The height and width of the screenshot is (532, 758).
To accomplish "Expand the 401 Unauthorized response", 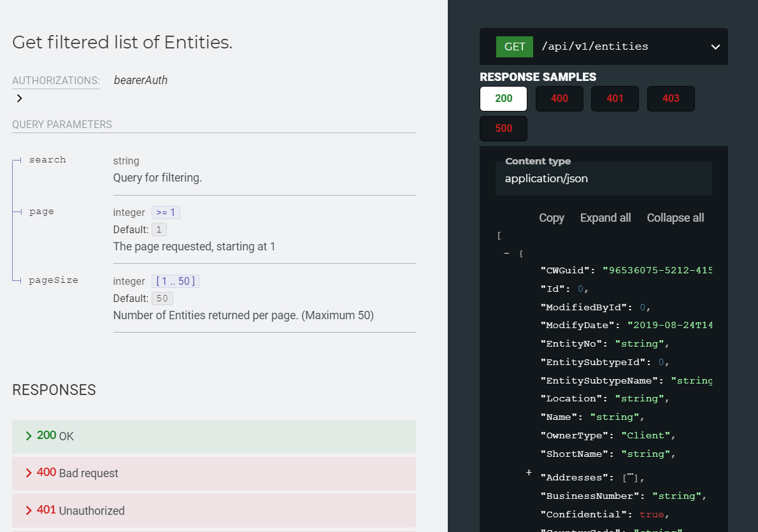I will tap(213, 510).
